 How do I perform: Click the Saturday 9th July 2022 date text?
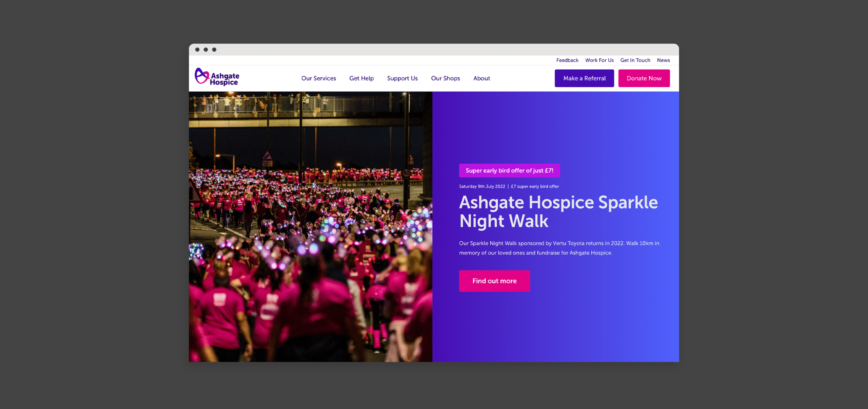click(482, 187)
